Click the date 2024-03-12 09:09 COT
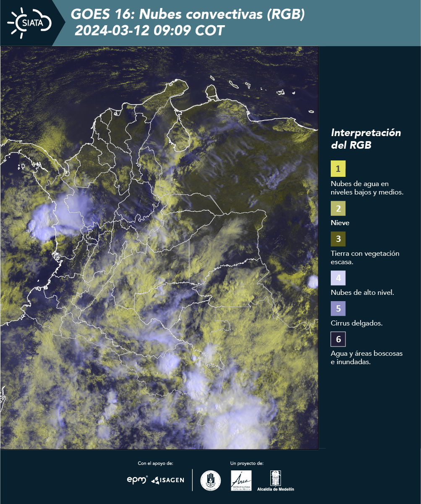421x504 pixels. click(149, 31)
